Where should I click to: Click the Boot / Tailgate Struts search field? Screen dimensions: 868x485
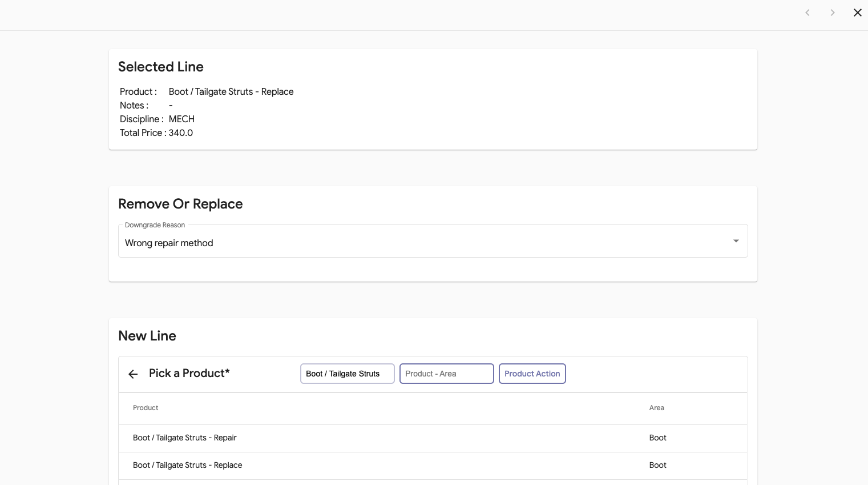pyautogui.click(x=347, y=374)
